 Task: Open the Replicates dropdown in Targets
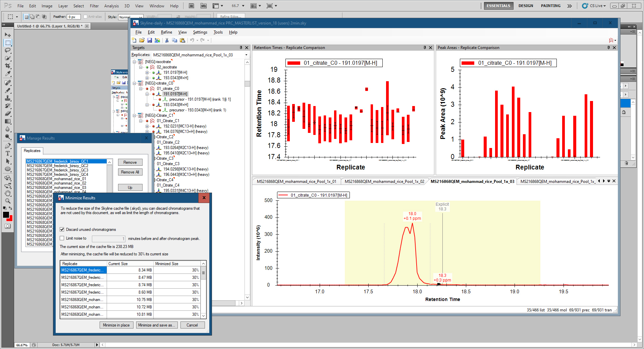point(246,55)
